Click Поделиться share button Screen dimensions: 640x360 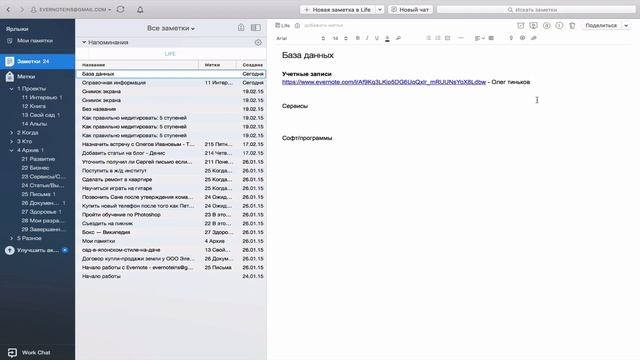click(x=601, y=25)
